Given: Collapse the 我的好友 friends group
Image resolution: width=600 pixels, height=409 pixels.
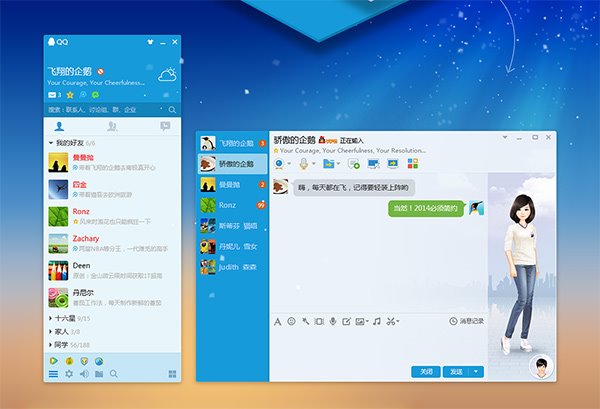Looking at the screenshot, I should [51, 143].
